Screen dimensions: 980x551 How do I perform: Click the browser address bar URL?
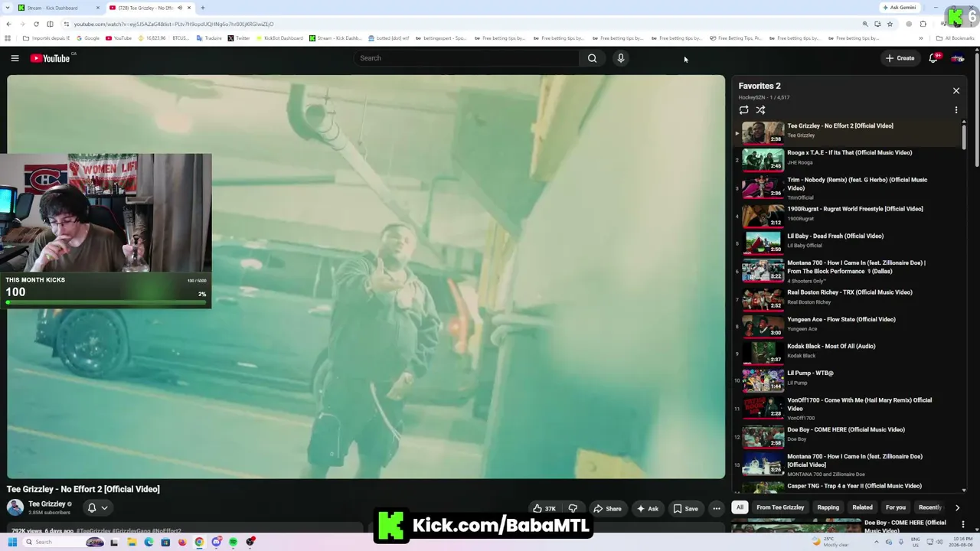coord(174,24)
